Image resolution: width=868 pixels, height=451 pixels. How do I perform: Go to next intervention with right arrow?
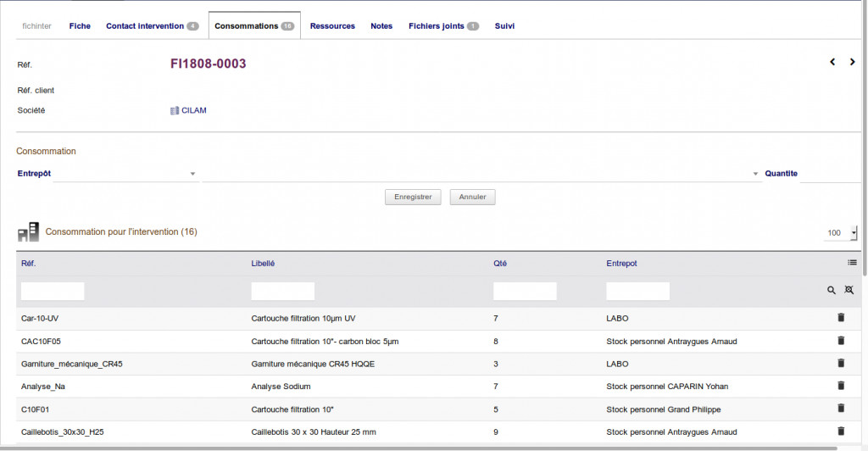(852, 62)
